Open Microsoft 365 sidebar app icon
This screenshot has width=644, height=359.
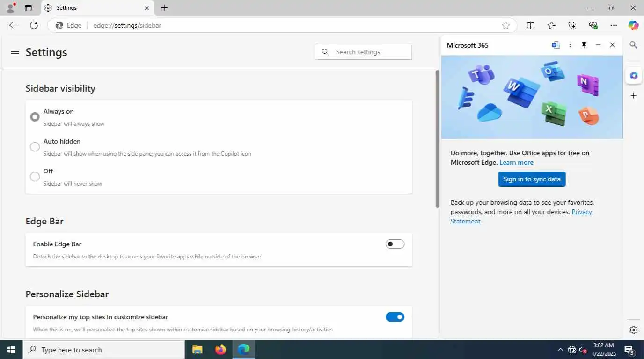point(634,75)
